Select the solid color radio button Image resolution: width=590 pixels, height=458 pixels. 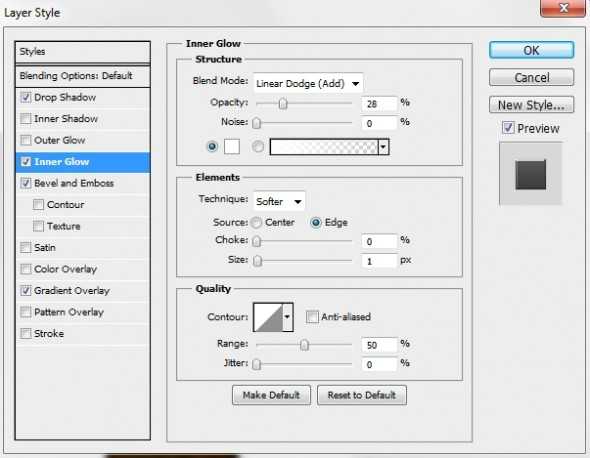click(212, 146)
